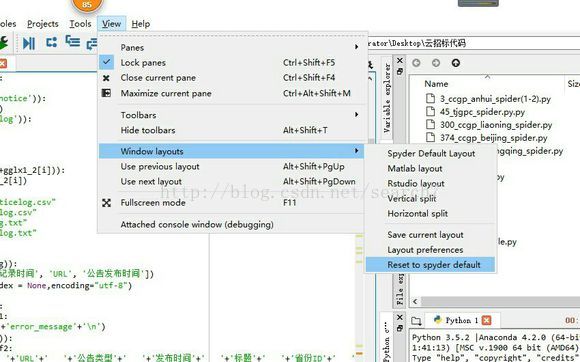The width and height of the screenshot is (580, 362).
Task: Go to parent directory in file explorer
Action: pyautogui.click(x=456, y=63)
